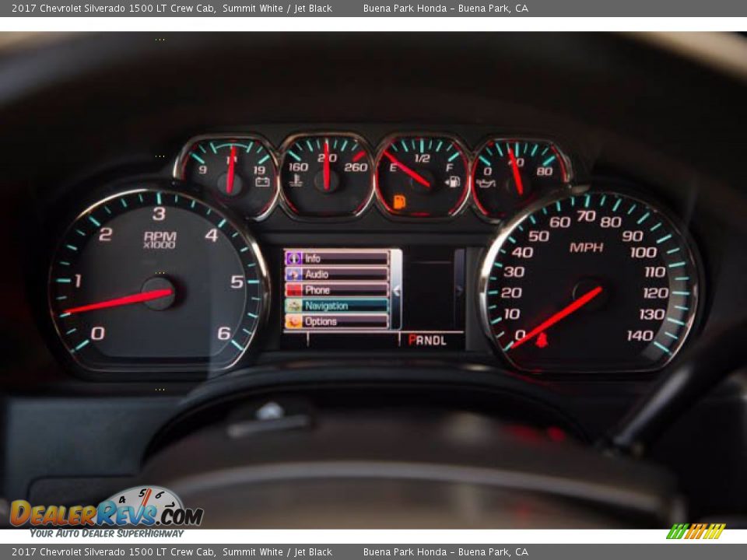
Task: Click the 140 mark on speedometer
Action: point(640,336)
